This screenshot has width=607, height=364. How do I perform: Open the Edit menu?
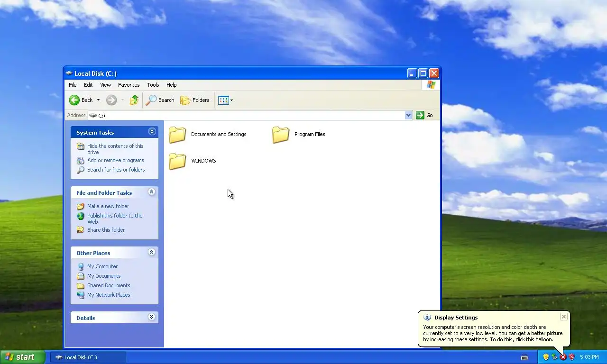(88, 85)
